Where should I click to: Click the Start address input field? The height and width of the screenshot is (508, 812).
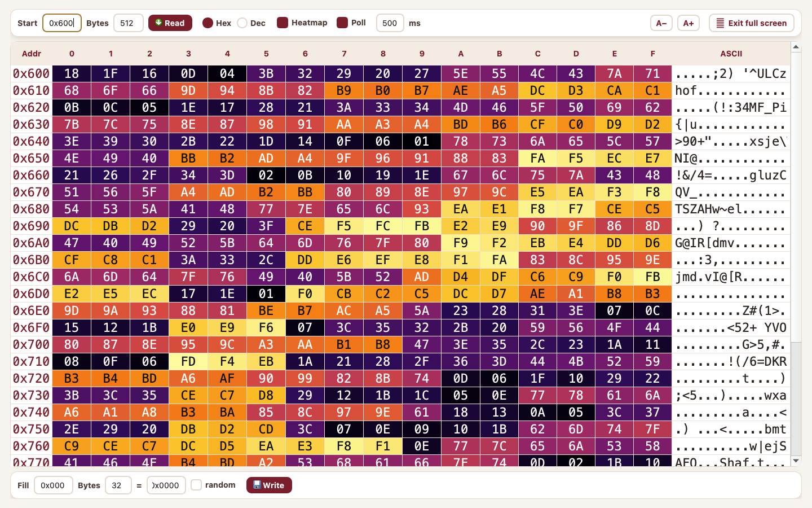click(62, 23)
